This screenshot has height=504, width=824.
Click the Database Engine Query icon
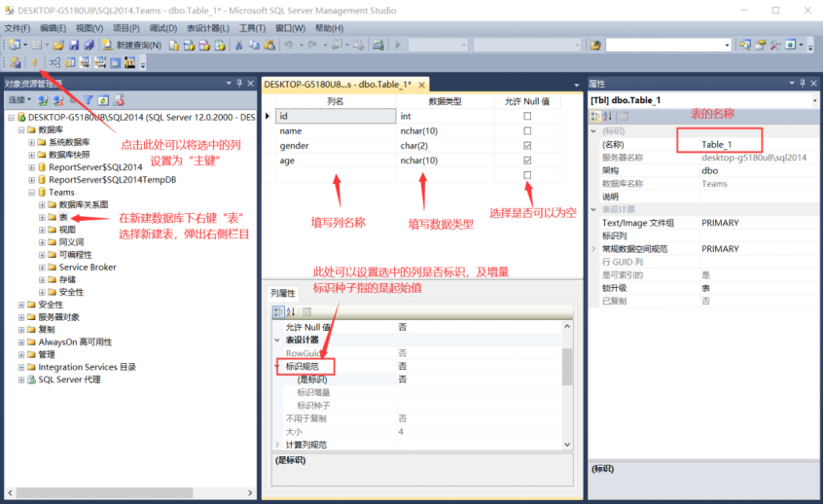coord(174,46)
